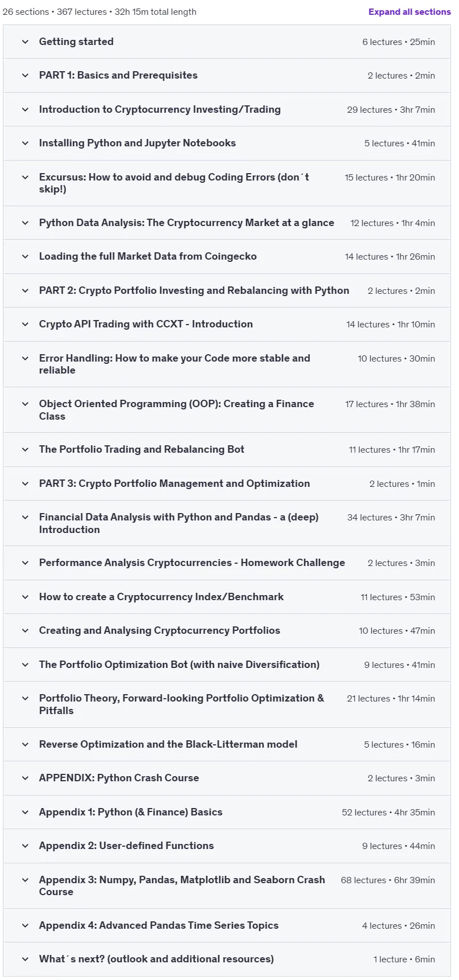Toggle chevron for Excursus: debug Coding Errors section
Viewport: 459px width, 980px height.
click(25, 177)
